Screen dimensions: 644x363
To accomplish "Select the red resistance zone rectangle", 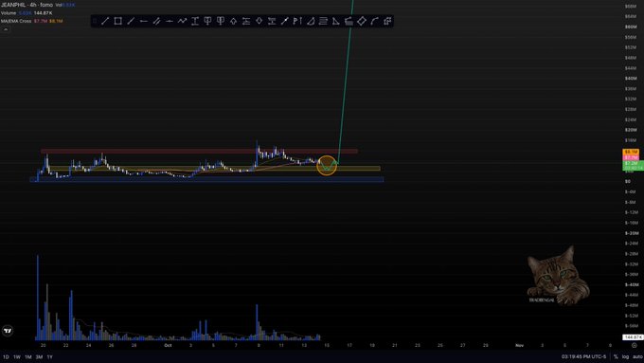I will coord(199,152).
